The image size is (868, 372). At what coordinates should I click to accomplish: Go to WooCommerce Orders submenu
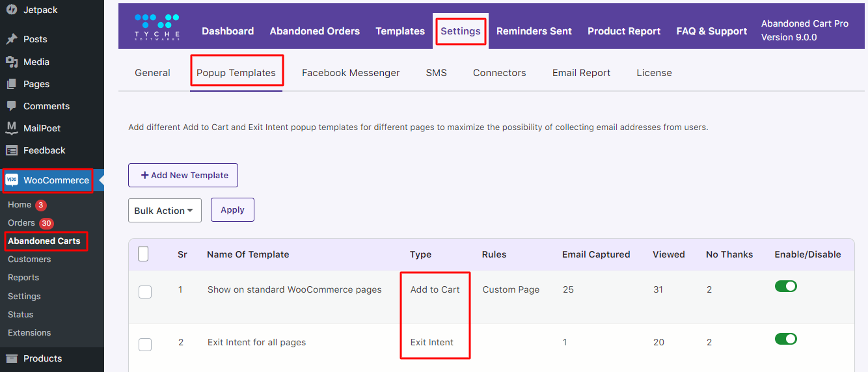click(21, 223)
